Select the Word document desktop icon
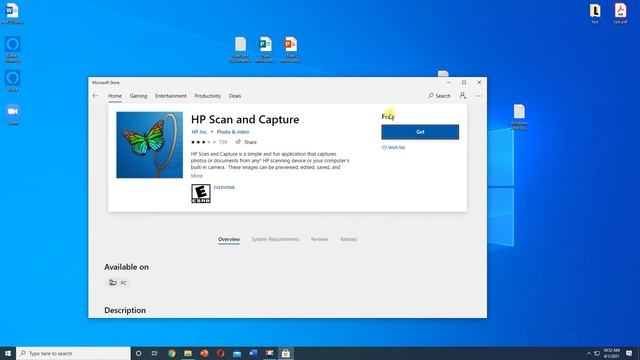Image resolution: width=640 pixels, height=360 pixels. pyautogui.click(x=12, y=13)
